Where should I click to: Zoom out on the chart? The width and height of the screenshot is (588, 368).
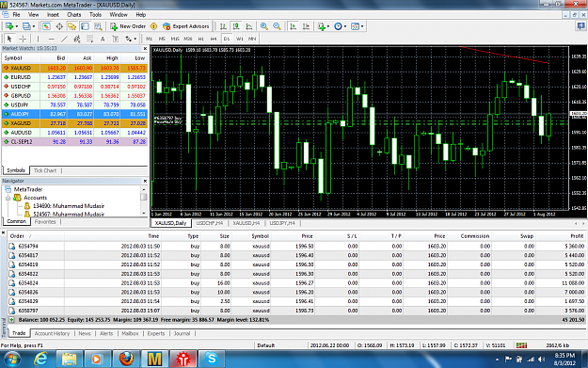[278, 26]
